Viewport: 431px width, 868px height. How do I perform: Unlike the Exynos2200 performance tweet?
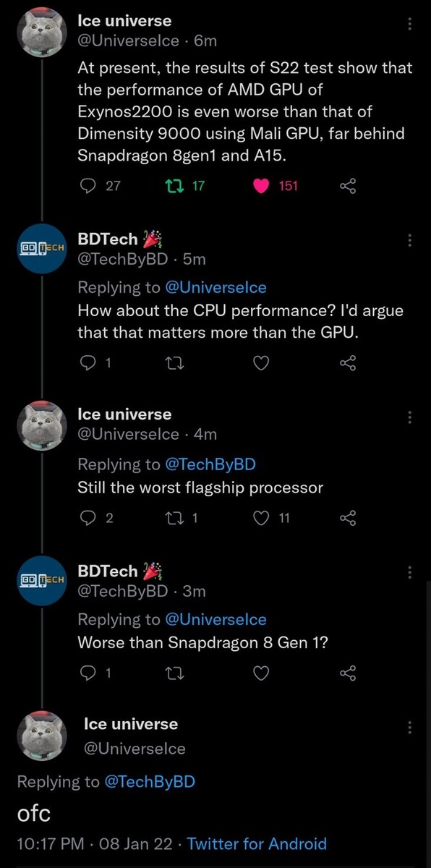(262, 185)
